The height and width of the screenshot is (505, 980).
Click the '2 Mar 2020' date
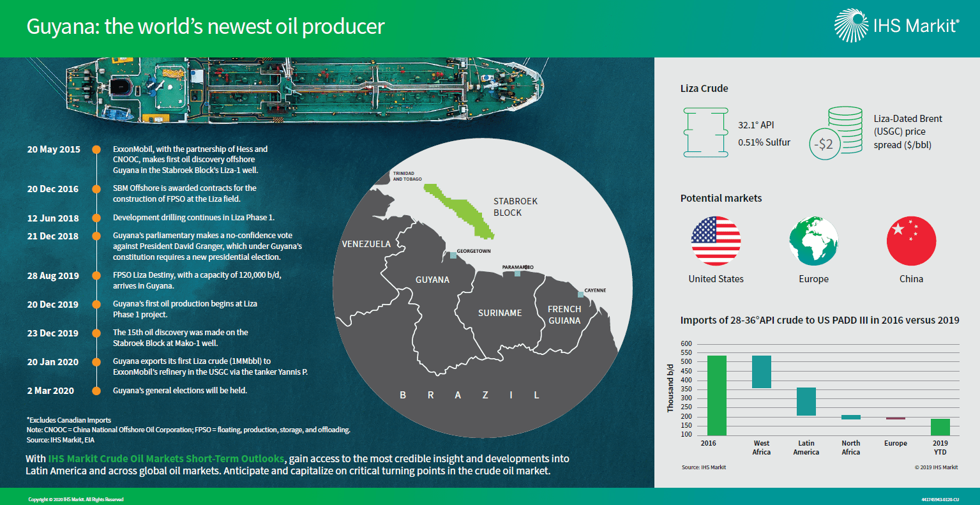[50, 391]
